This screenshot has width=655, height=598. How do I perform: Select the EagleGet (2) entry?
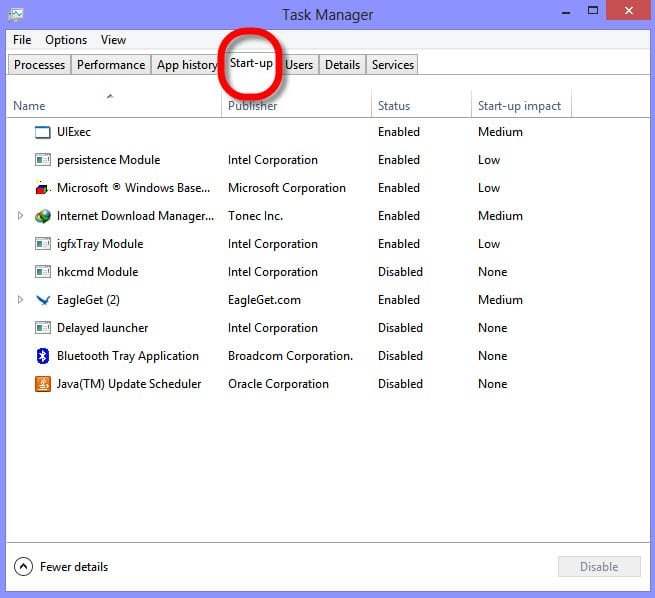click(88, 300)
